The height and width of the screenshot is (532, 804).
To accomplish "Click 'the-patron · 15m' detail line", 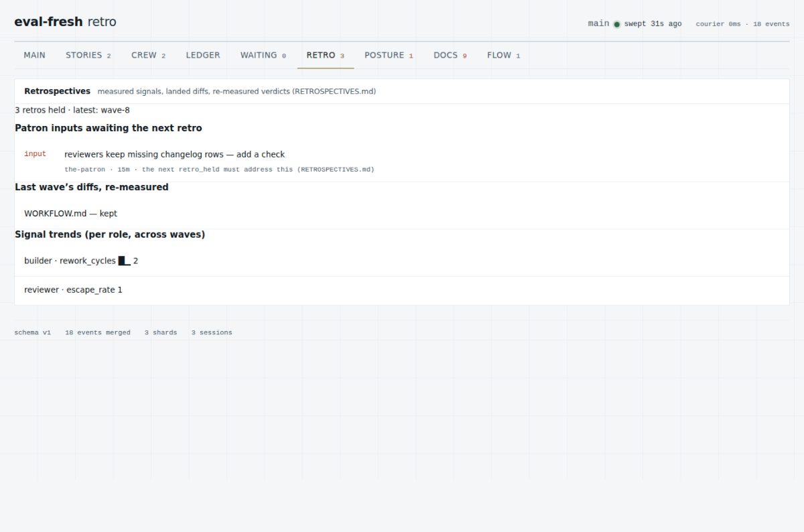I will click(x=219, y=170).
